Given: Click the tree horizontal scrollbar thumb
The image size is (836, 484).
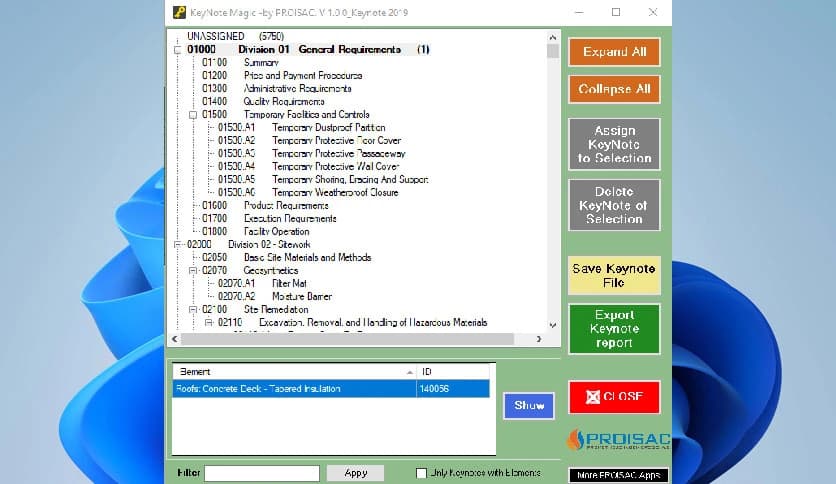Looking at the screenshot, I should (x=348, y=339).
